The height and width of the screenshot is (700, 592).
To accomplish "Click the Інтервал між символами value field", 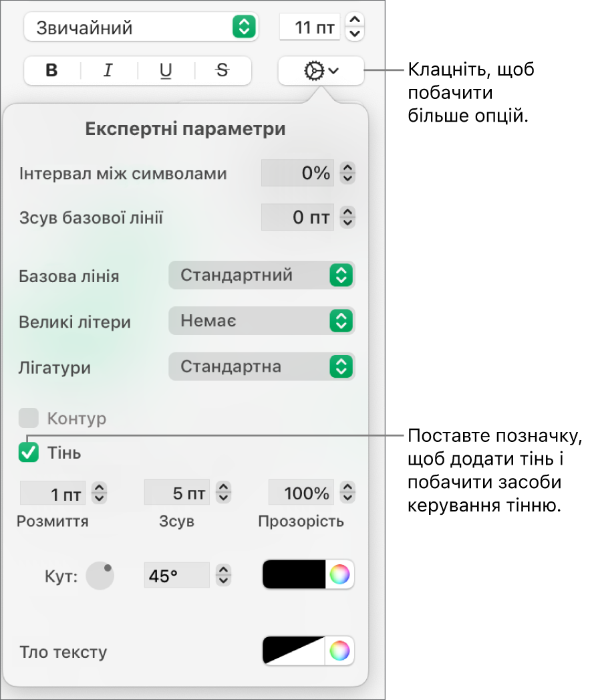I will [x=297, y=174].
